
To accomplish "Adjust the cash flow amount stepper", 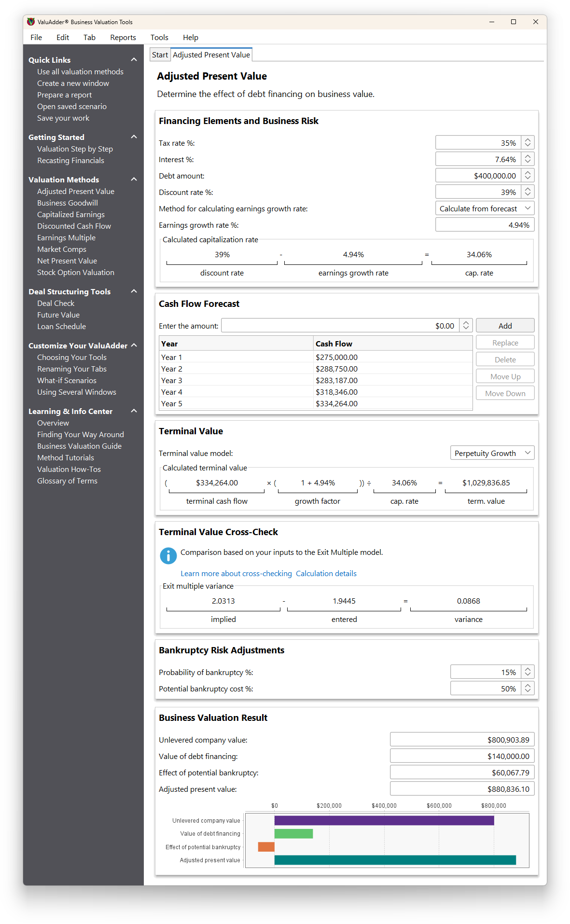I will [466, 325].
